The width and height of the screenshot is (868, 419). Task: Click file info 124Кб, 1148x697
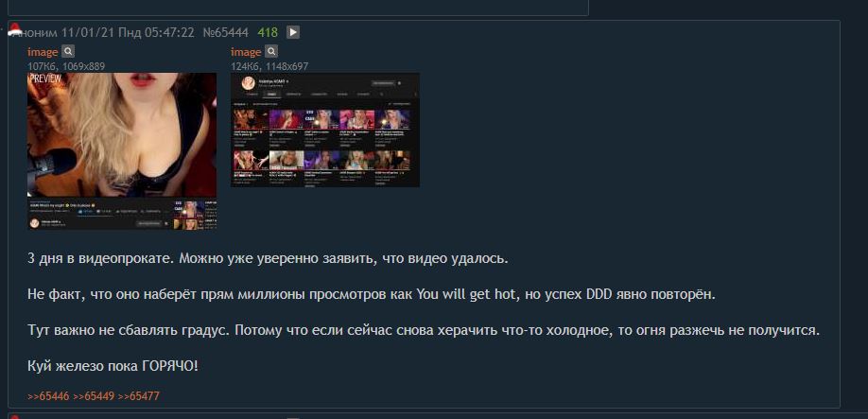click(x=269, y=66)
